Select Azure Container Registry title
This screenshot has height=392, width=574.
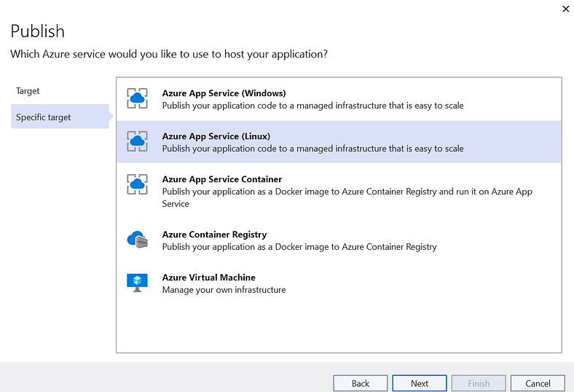[214, 235]
